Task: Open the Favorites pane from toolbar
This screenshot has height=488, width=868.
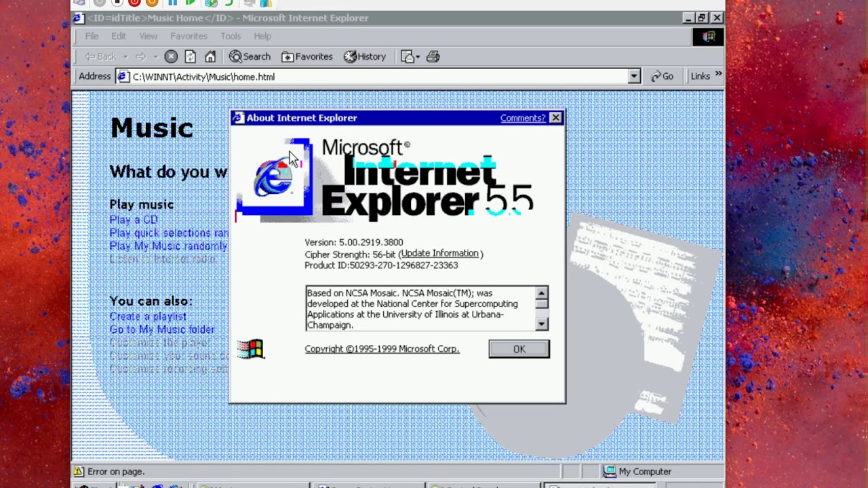Action: 307,56
